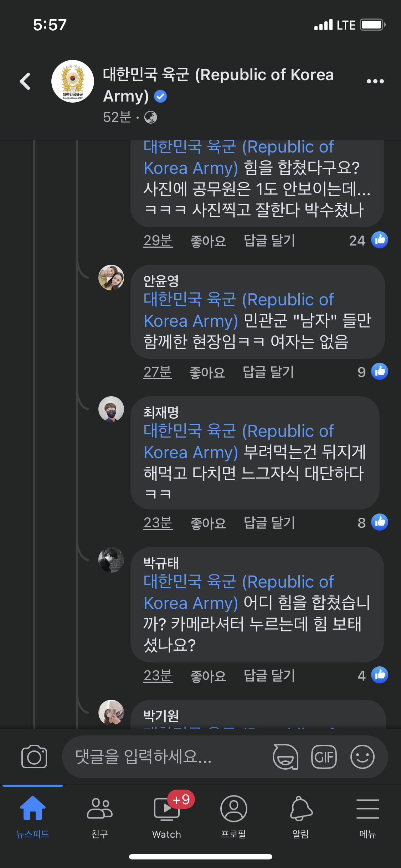
Task: Like 최재명's comment with 좋아요
Action: [208, 523]
